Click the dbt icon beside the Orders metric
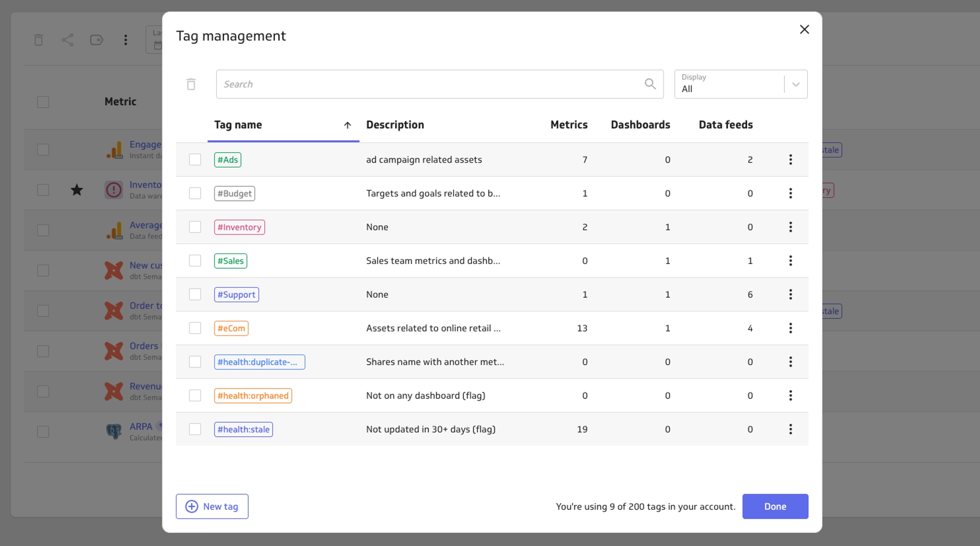The height and width of the screenshot is (546, 980). (113, 351)
